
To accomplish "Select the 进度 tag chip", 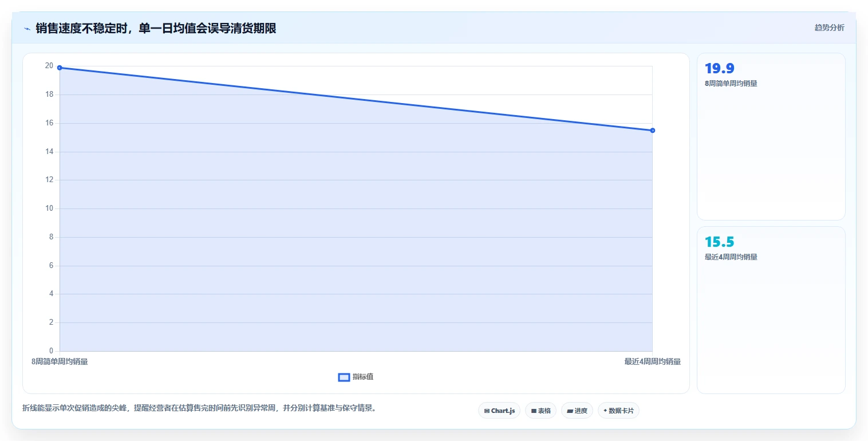I will (x=577, y=411).
